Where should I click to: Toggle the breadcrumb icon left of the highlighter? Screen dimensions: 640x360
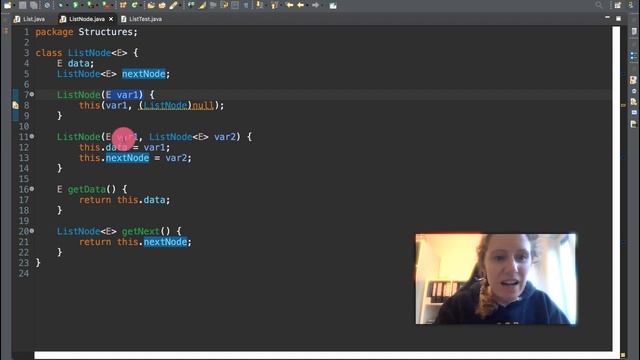(191, 5)
